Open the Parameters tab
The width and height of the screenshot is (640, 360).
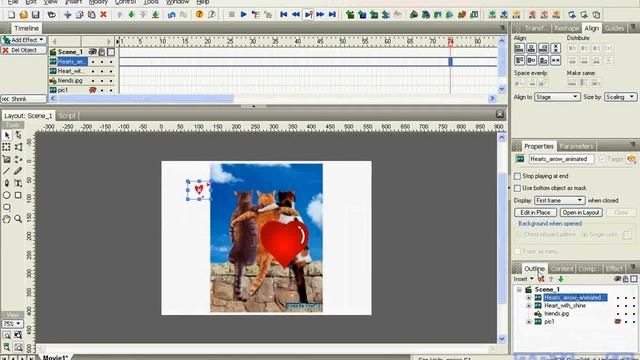[576, 146]
